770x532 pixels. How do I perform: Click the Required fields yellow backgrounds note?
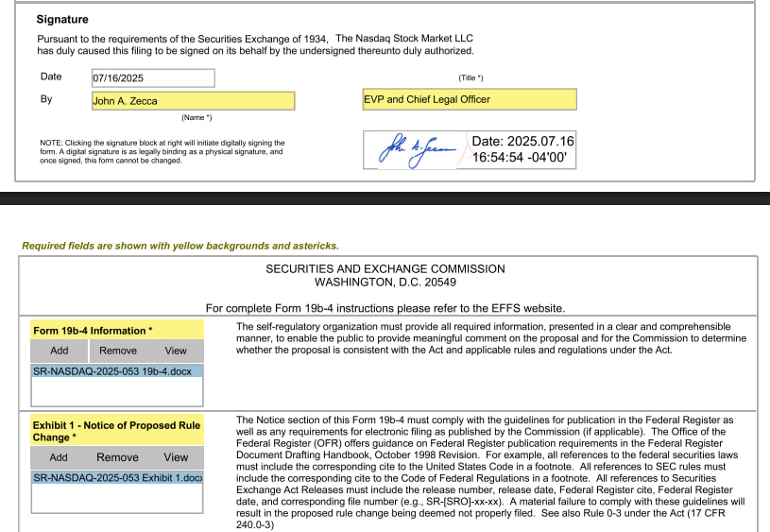pos(180,246)
